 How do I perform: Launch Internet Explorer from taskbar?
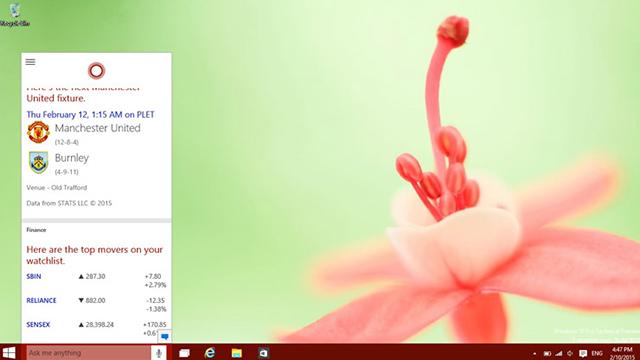tap(210, 353)
